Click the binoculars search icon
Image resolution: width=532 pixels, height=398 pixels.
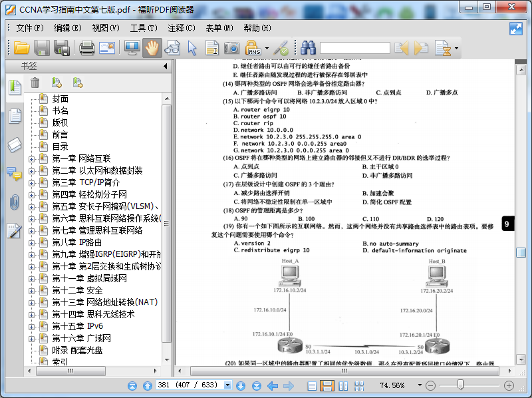point(308,48)
